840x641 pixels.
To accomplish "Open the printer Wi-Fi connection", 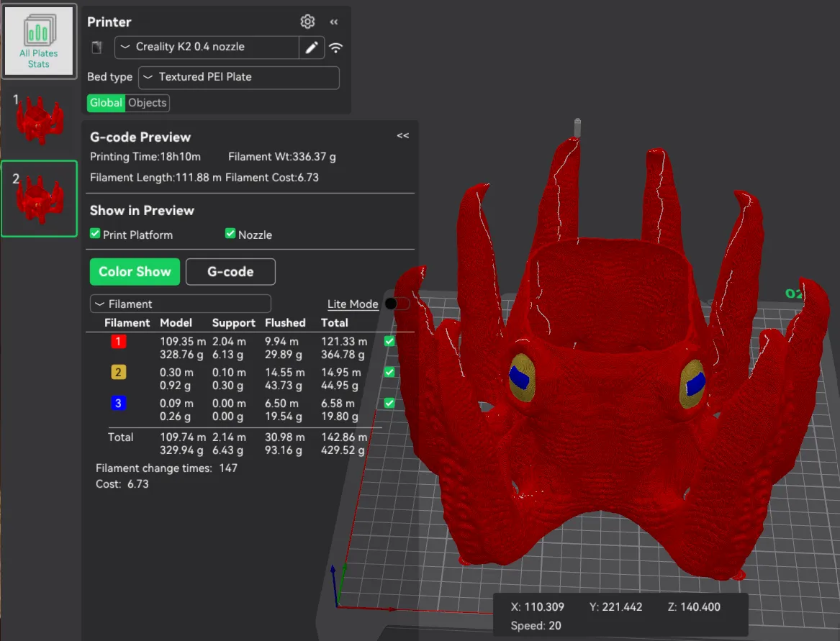I will (x=336, y=47).
